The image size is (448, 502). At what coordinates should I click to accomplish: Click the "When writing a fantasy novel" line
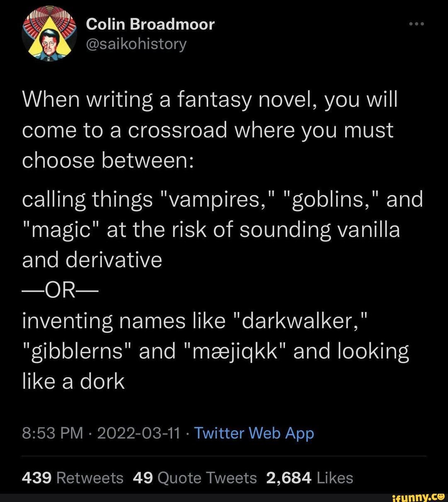pos(209,100)
